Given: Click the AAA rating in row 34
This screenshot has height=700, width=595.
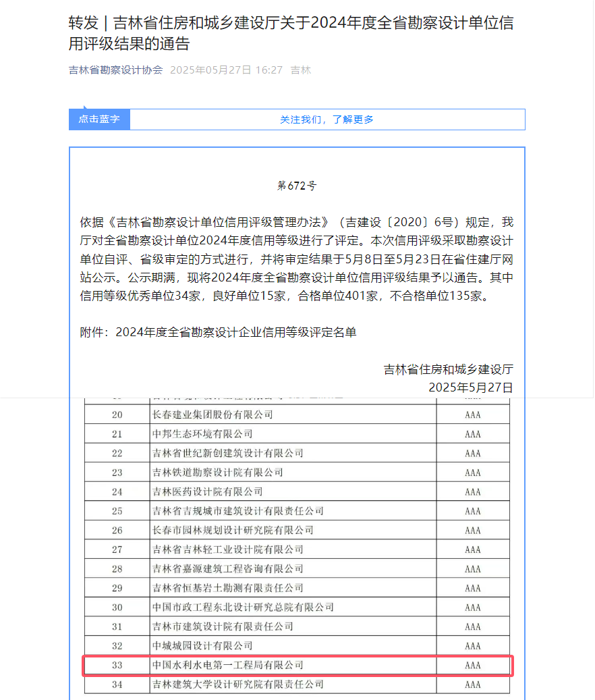Looking at the screenshot, I should click(x=473, y=684).
